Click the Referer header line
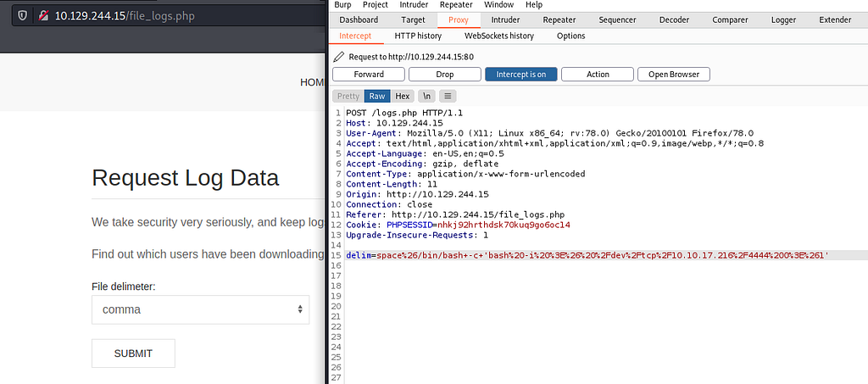Screen dimensions: 868x384 (455, 214)
